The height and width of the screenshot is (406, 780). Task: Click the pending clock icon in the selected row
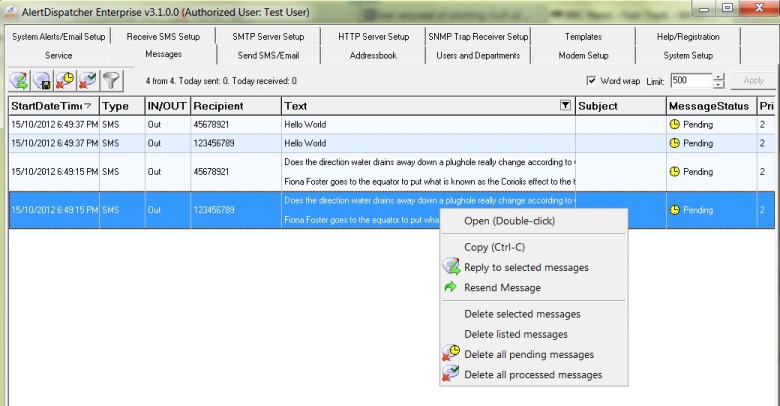point(674,210)
